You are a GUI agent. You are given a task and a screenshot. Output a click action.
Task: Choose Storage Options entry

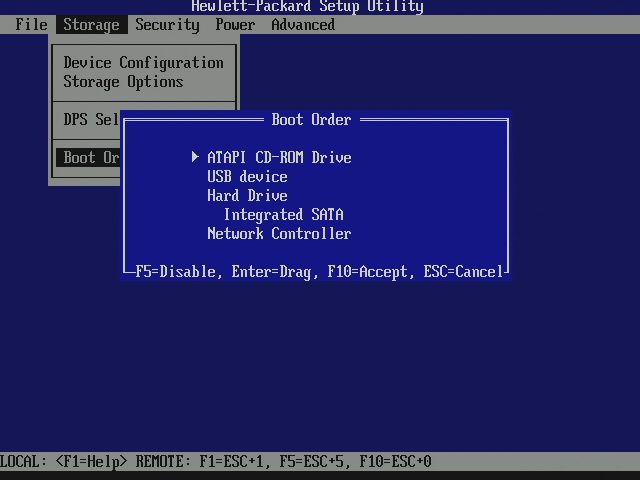coord(123,82)
